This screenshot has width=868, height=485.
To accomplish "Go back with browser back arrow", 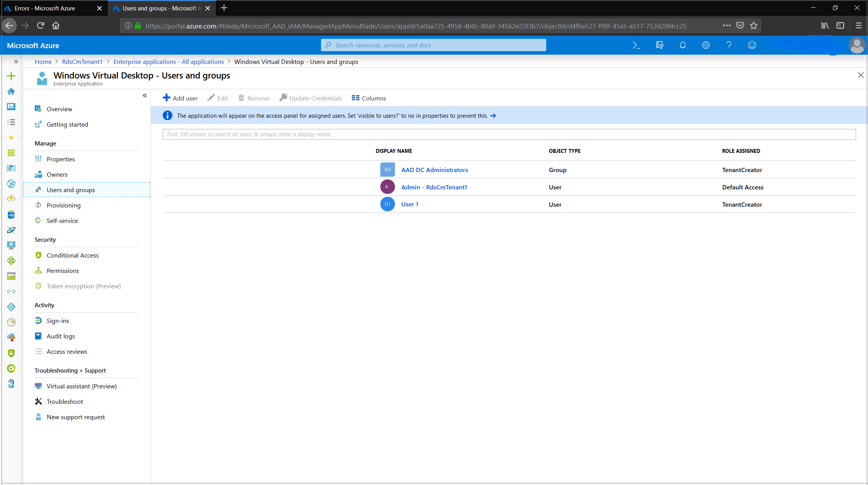I will click(x=10, y=26).
